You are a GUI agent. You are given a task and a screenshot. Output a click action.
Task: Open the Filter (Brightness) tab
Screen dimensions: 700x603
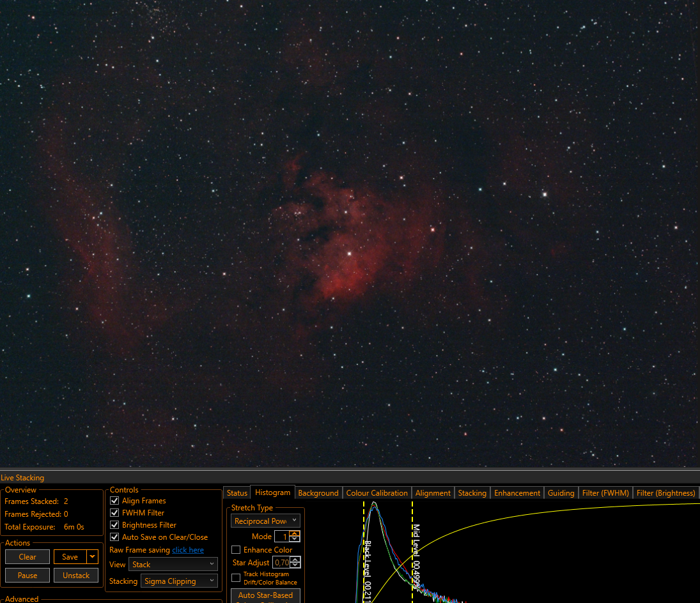click(x=665, y=493)
